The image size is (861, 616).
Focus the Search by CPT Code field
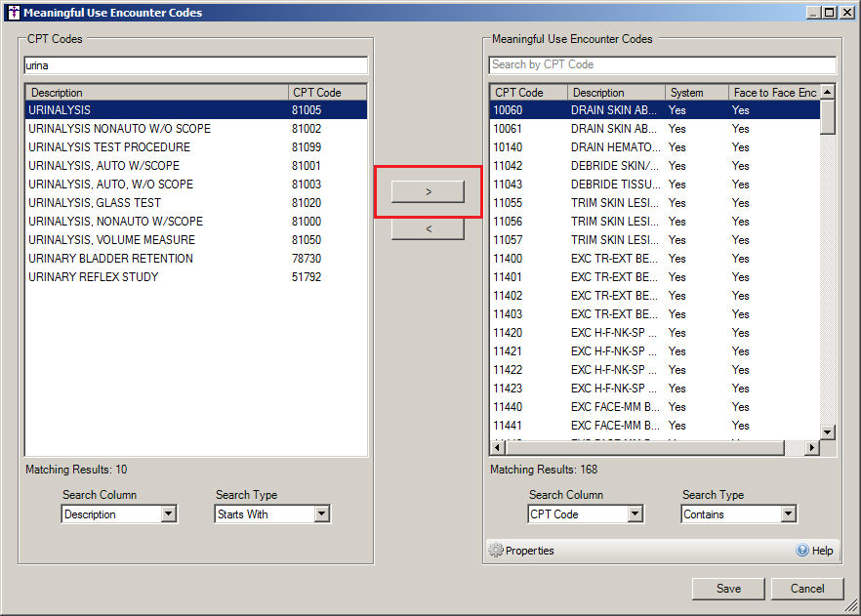tap(662, 64)
